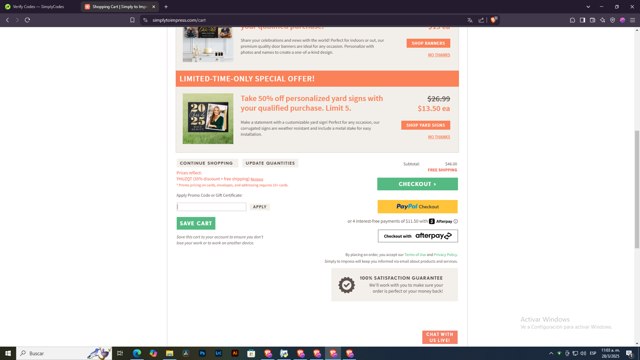640x360 pixels.
Task: Open the tab search dropdown arrow
Action: (x=588, y=7)
